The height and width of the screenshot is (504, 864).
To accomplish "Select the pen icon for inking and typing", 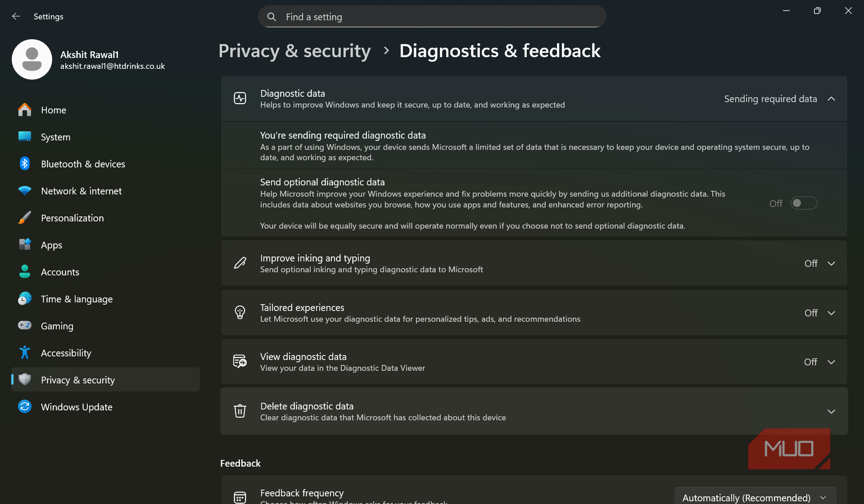I will click(x=240, y=263).
